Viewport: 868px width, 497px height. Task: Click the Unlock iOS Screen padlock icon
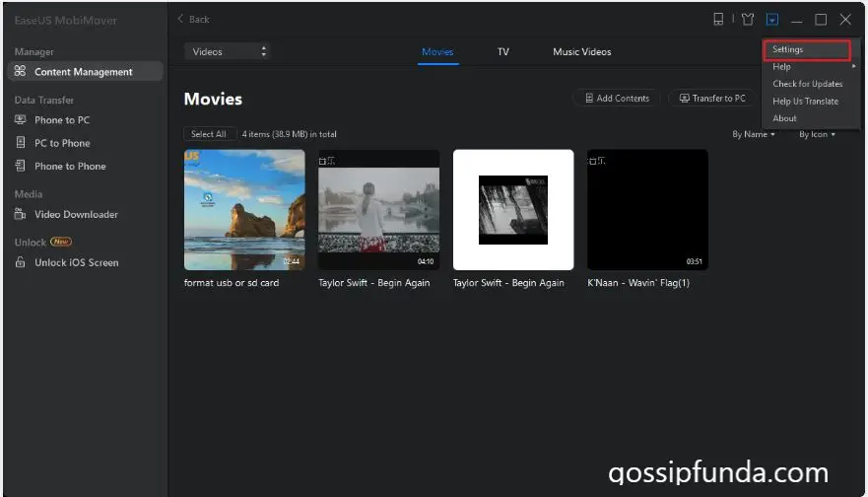(x=20, y=262)
